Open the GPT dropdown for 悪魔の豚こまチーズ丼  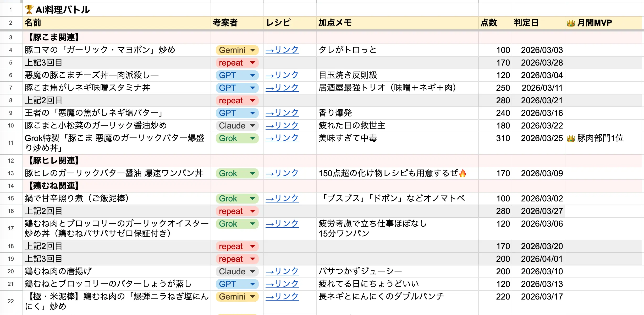click(236, 75)
